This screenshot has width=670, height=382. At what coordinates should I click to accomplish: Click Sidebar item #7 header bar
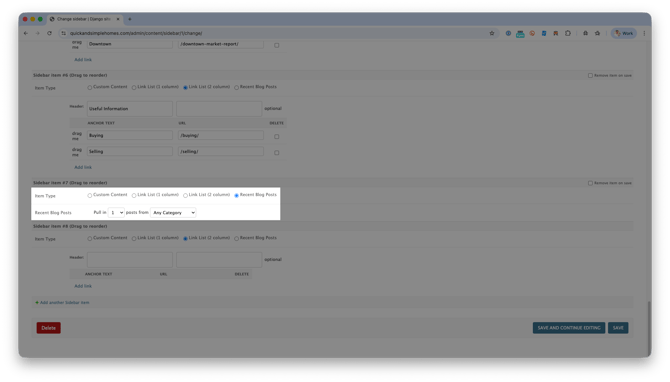332,183
